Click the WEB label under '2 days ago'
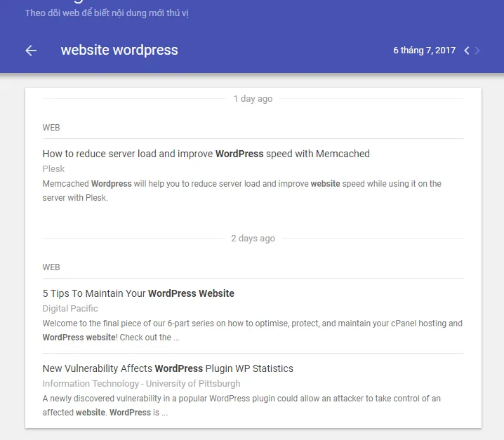This screenshot has width=504, height=440. pyautogui.click(x=51, y=267)
